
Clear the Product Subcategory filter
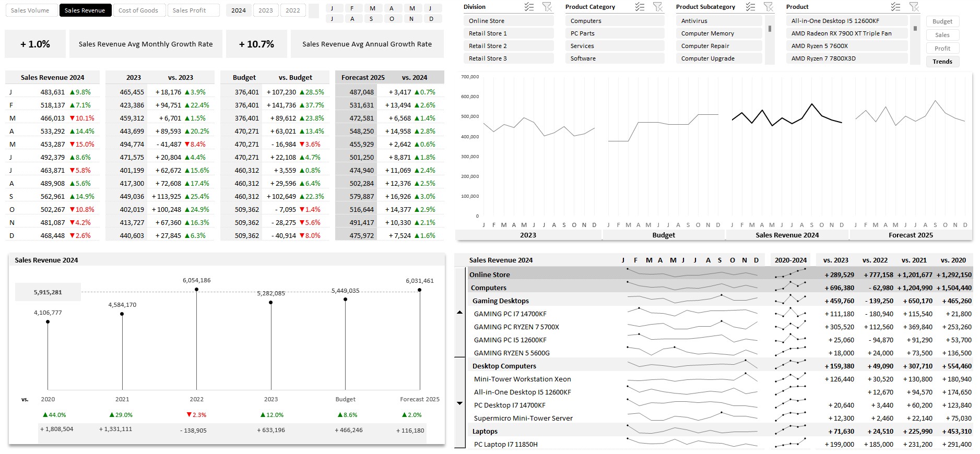768,7
